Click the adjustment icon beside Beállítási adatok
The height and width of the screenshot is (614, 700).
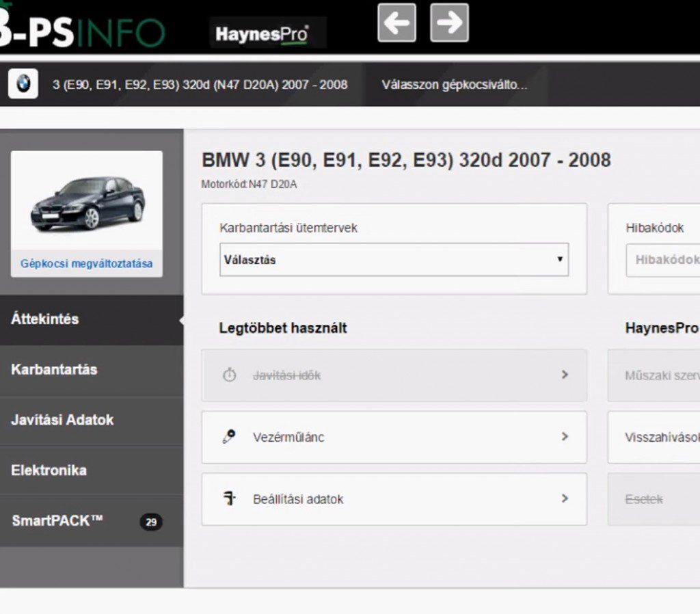coord(230,498)
